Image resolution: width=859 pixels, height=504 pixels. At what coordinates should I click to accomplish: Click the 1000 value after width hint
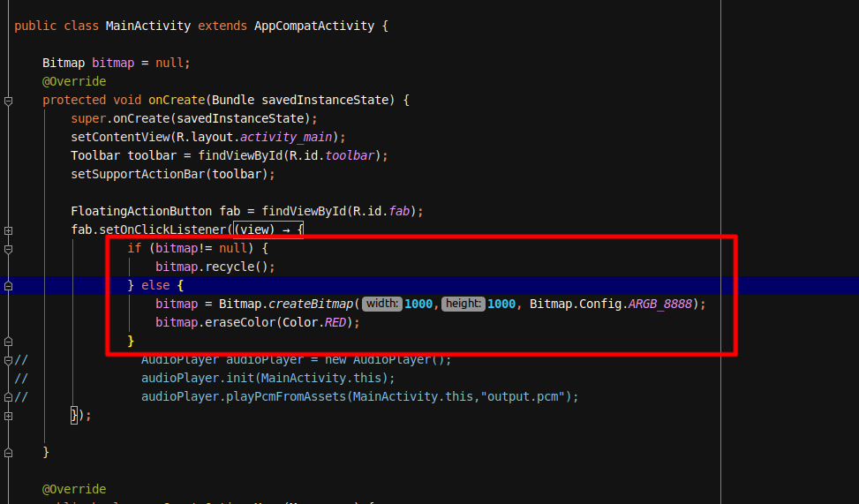pos(418,304)
